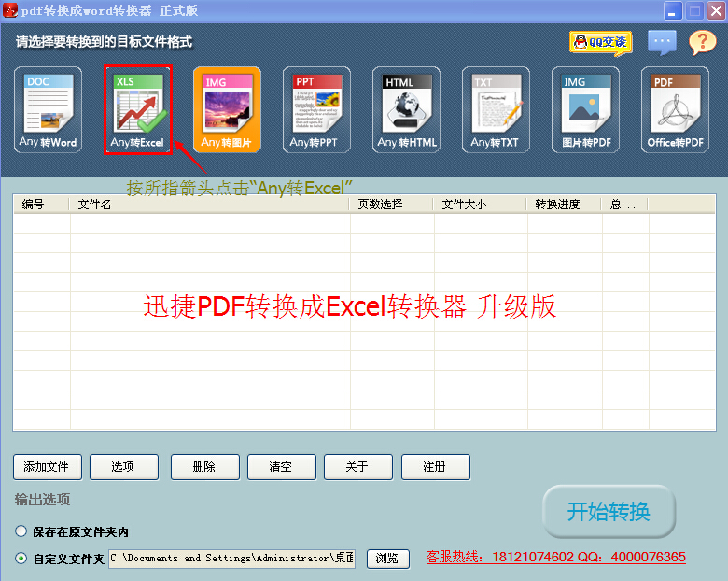Start conversion with 开始转换 button
The height and width of the screenshot is (581, 728).
coord(609,511)
